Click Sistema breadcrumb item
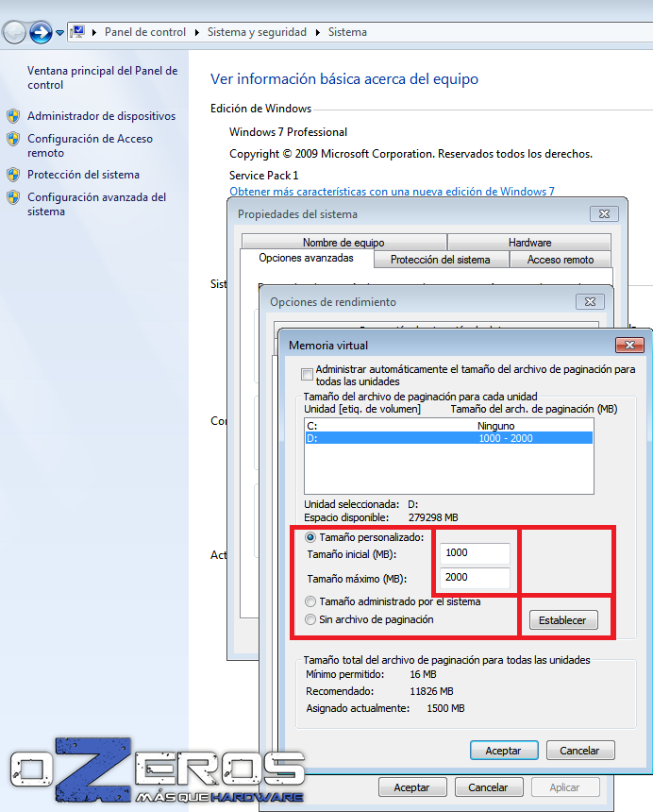Viewport: 653px width, 812px height. click(x=347, y=32)
